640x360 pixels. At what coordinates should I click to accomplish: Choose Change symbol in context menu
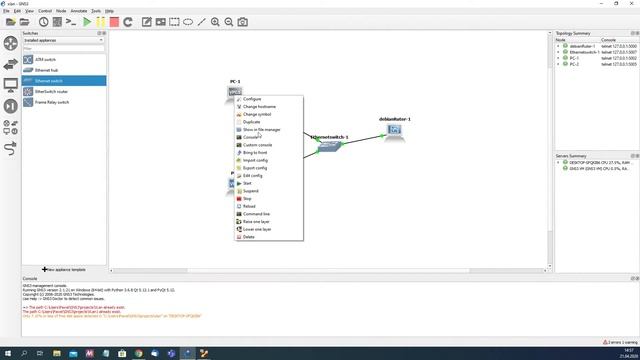pos(269,114)
